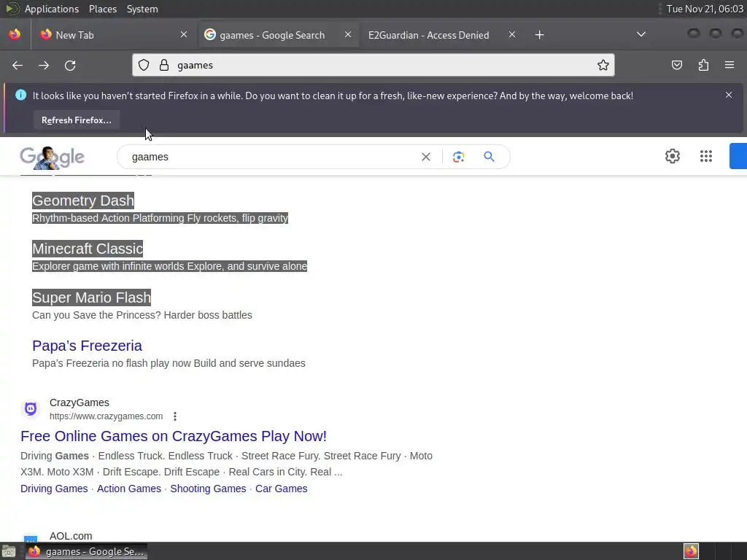Screen dimensions: 747x560
Task: Close the New Tab tab
Action: coord(184,34)
